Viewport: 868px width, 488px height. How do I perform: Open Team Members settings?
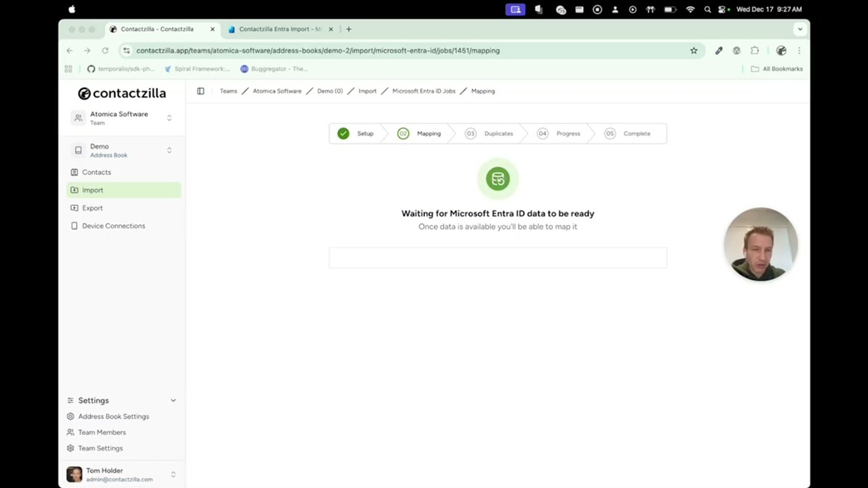point(101,432)
